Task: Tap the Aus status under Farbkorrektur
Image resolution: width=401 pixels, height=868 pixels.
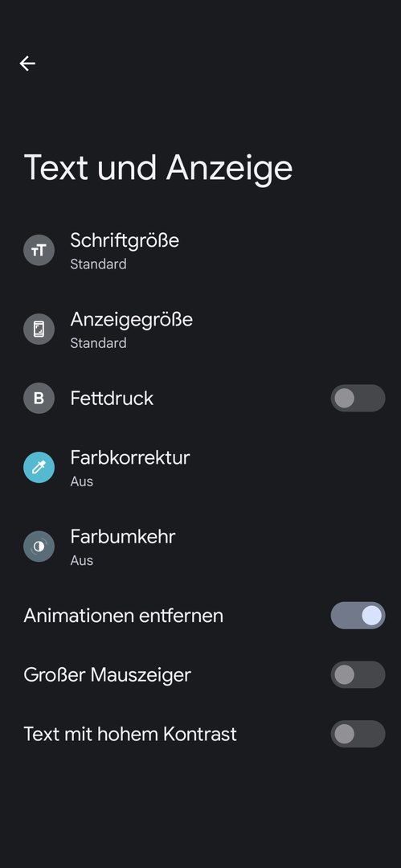Action: [x=81, y=481]
